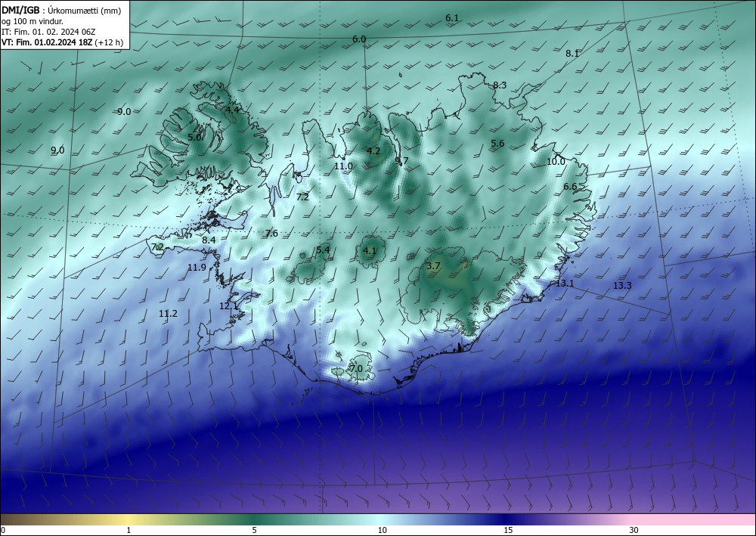Click the 8.4 value label

coord(209,240)
